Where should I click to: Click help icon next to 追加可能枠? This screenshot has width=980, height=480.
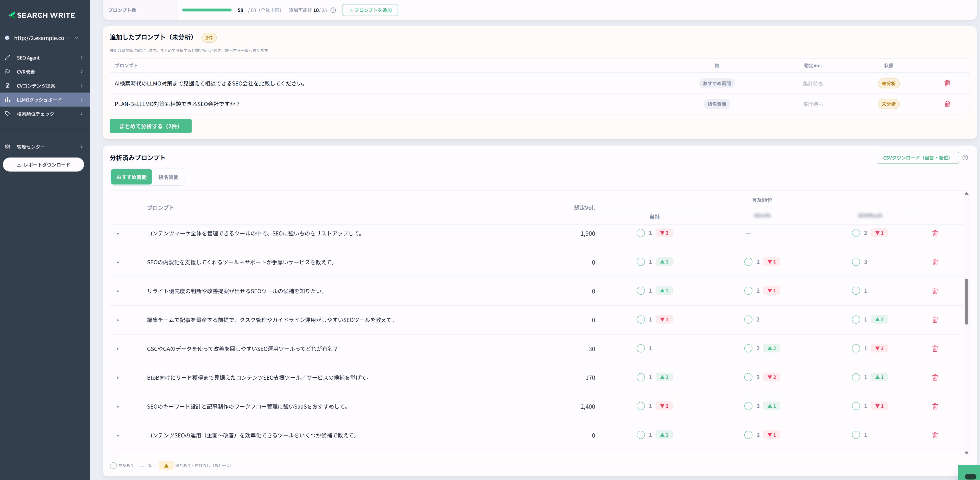coord(333,10)
